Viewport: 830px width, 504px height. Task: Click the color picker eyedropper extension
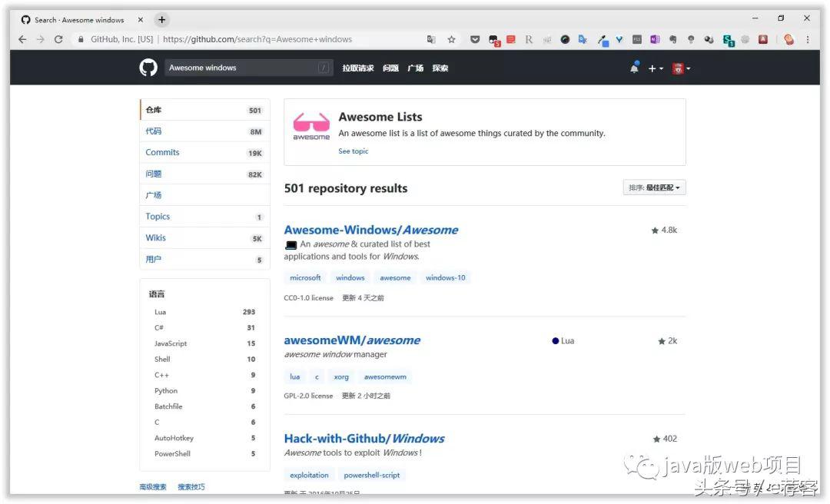603,40
